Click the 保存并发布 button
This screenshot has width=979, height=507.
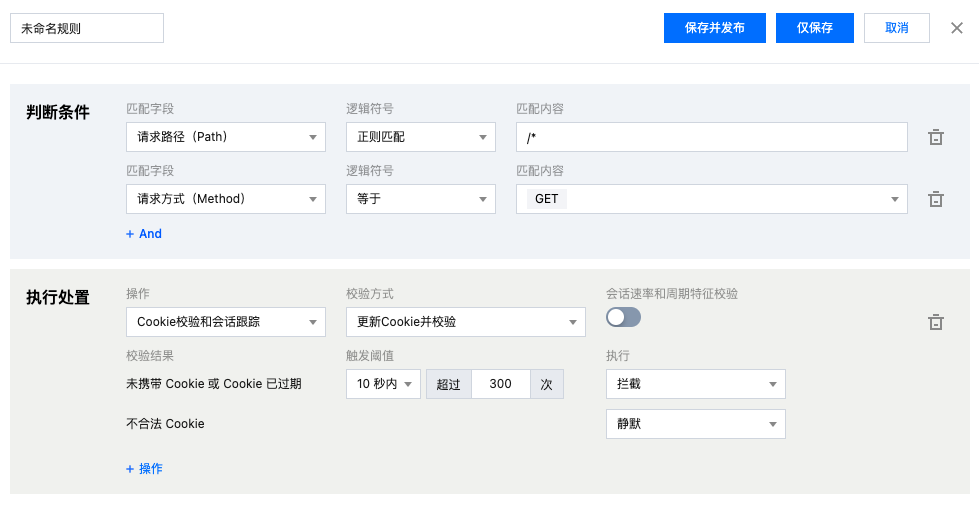pyautogui.click(x=714, y=28)
